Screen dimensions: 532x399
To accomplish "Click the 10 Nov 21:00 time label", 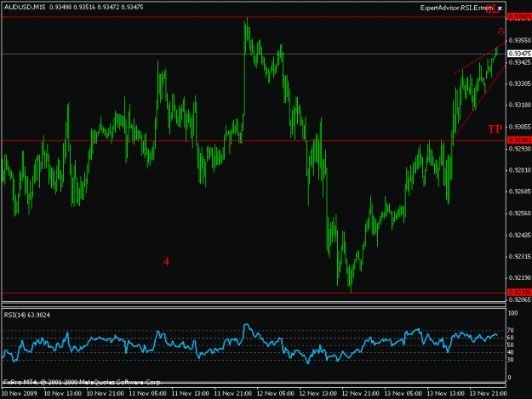I will 106,394.
